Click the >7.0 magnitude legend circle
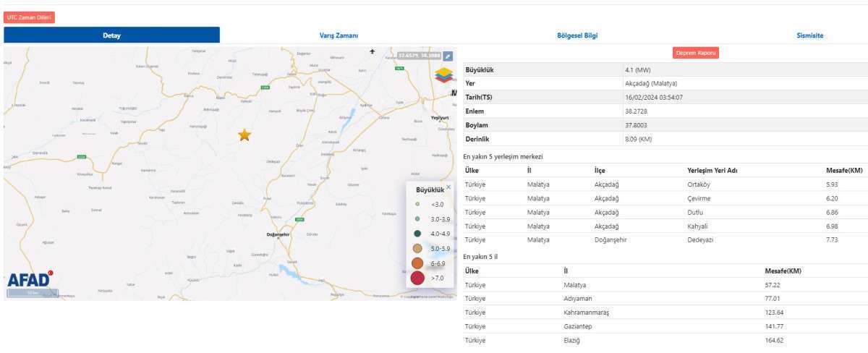868x353 pixels. coord(417,278)
